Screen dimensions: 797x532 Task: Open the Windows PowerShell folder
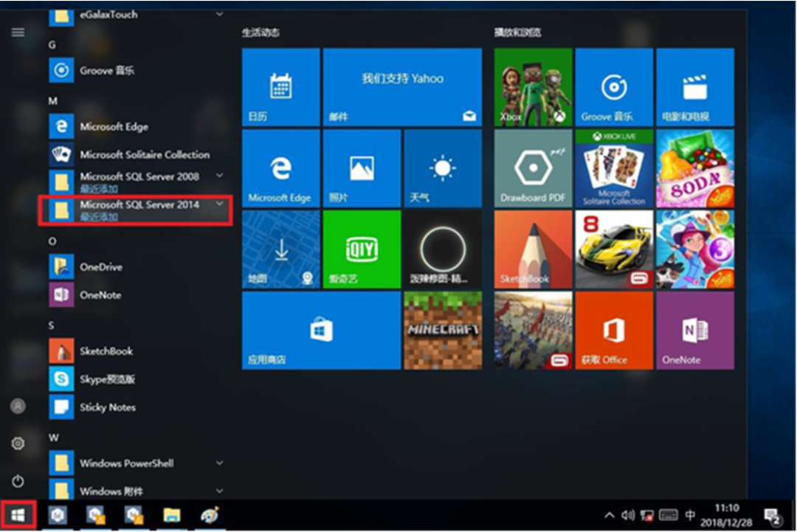[x=137, y=463]
